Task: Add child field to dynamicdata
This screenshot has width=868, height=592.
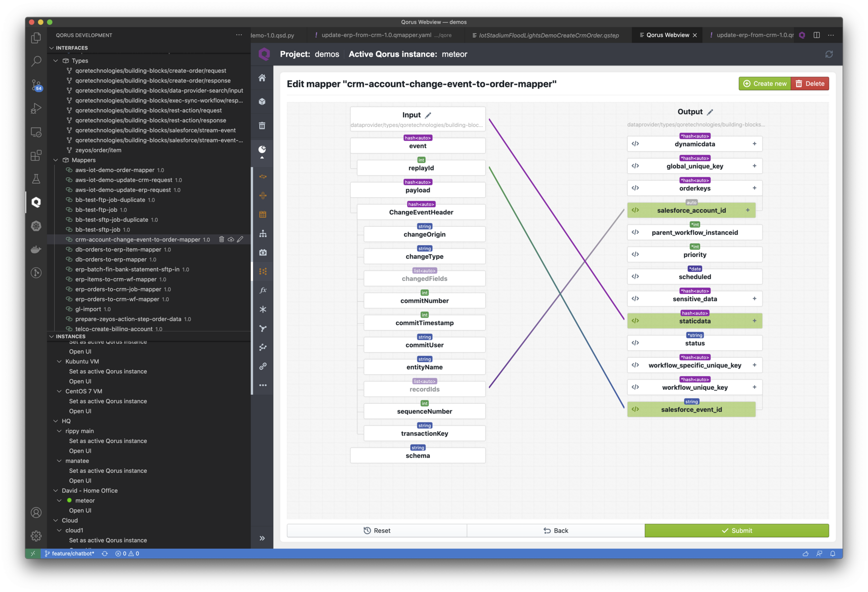Action: coord(755,144)
